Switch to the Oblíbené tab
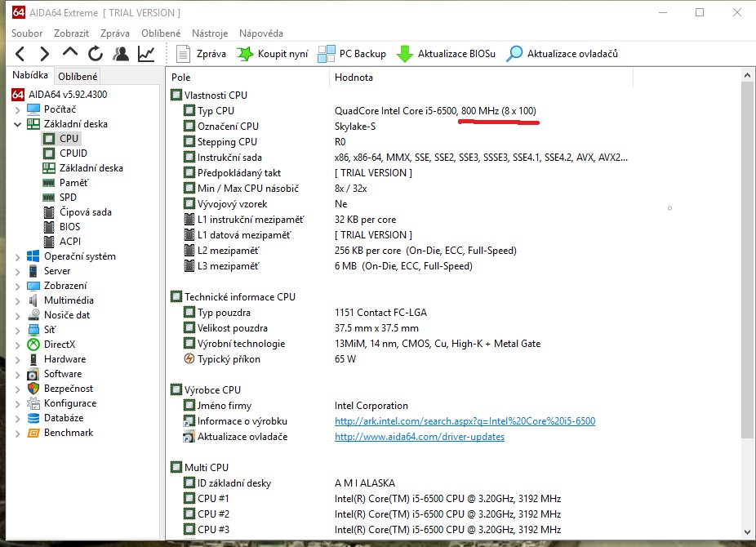The width and height of the screenshot is (756, 547). click(x=78, y=77)
